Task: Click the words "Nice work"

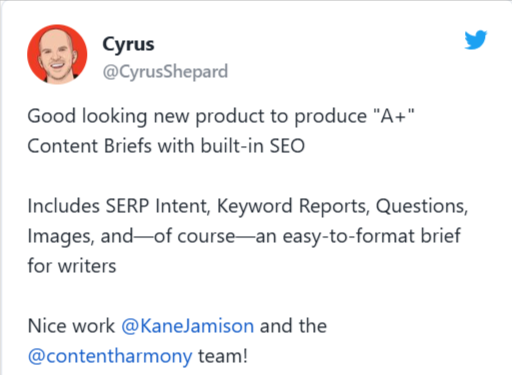Action: [x=71, y=326]
